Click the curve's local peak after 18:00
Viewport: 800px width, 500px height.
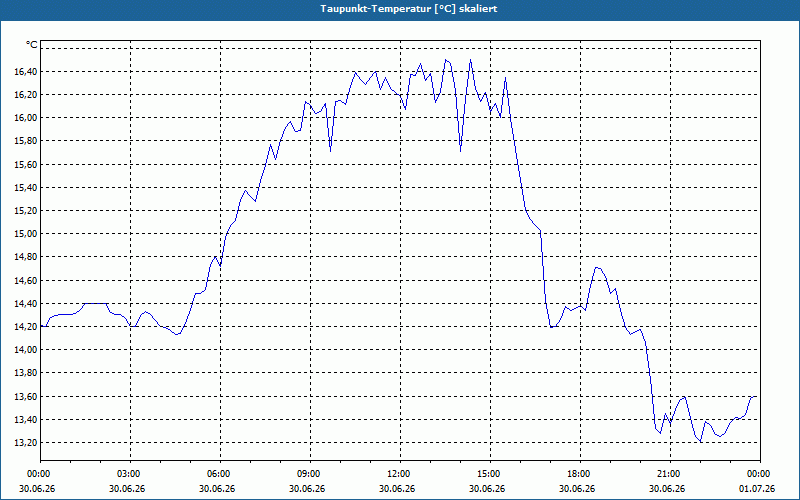(x=597, y=268)
